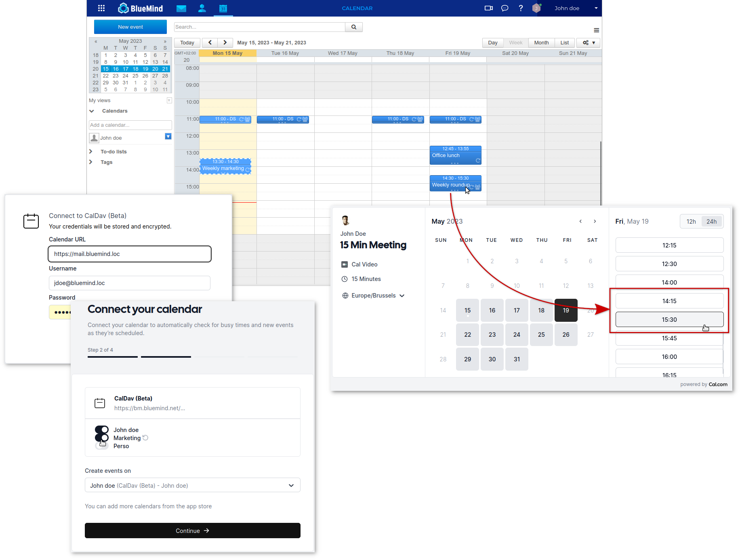Switch to Day view

[x=492, y=43]
